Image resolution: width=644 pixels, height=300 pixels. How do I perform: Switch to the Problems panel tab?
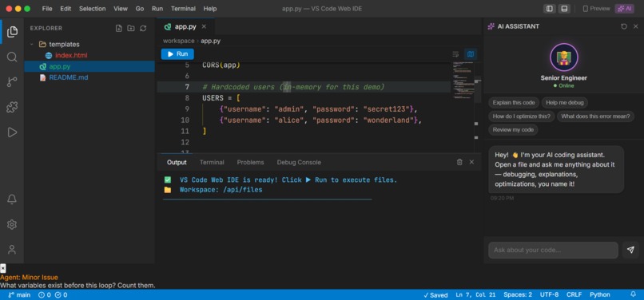pos(251,163)
